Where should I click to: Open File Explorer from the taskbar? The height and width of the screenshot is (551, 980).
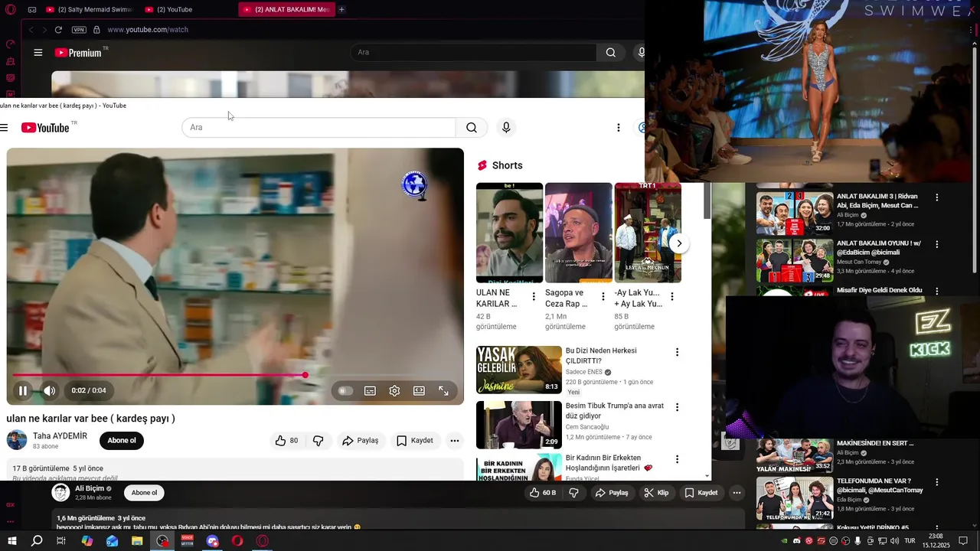137,541
